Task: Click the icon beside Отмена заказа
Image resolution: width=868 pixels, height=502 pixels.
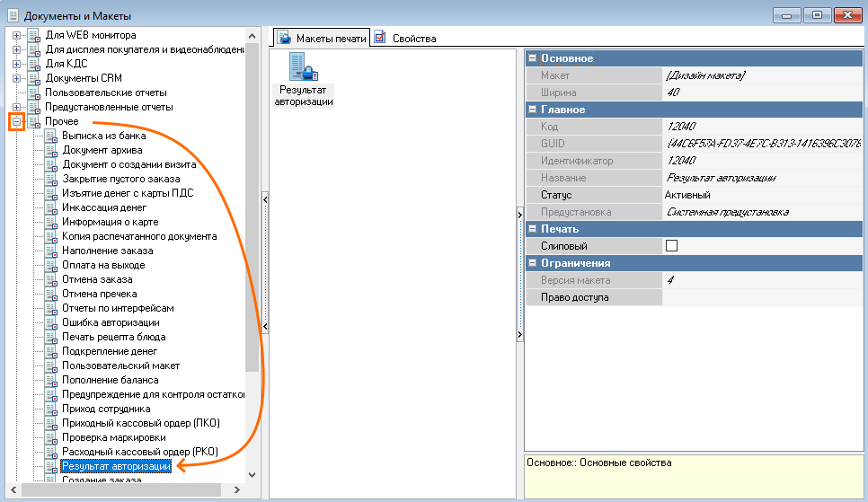Action: [x=51, y=279]
